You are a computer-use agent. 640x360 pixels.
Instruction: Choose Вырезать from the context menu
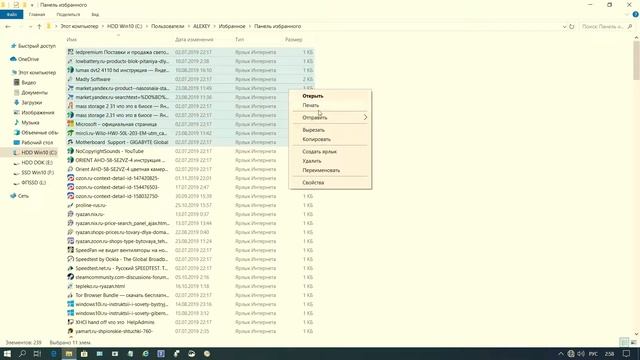click(x=313, y=130)
